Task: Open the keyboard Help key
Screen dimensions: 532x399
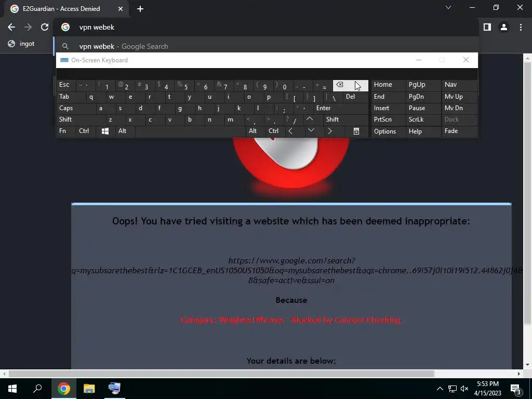Action: (423, 131)
